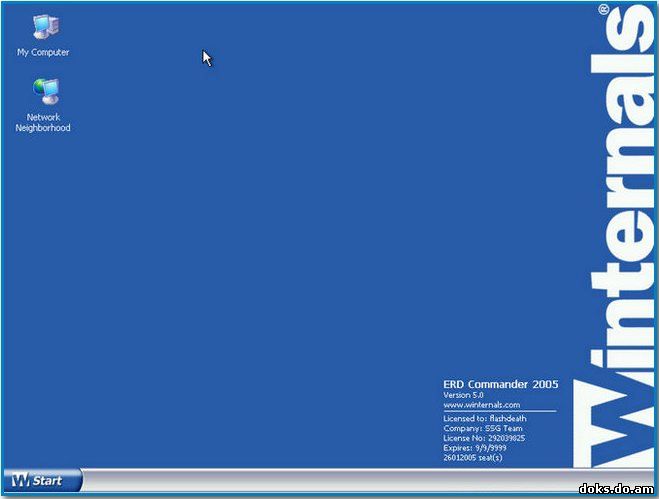The height and width of the screenshot is (499, 659).
Task: Click the ERD Commander 2005 title text
Action: tap(501, 384)
